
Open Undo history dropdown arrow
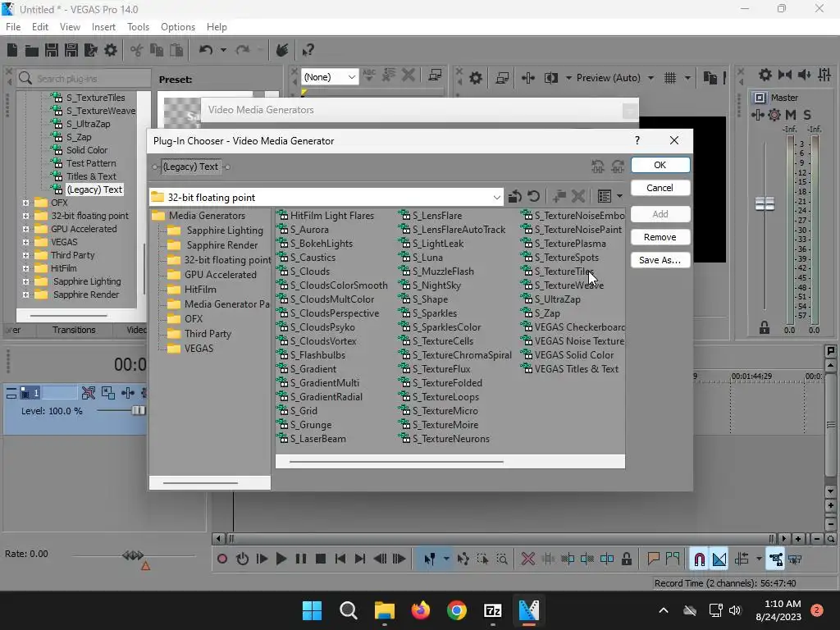(x=223, y=50)
